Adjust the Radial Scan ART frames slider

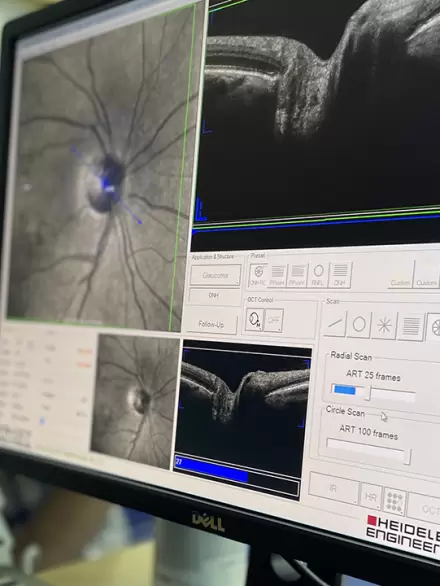368,393
